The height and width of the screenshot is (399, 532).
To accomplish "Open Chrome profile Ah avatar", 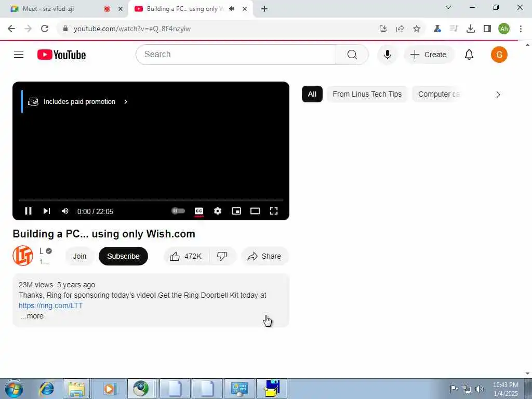I will click(x=504, y=29).
